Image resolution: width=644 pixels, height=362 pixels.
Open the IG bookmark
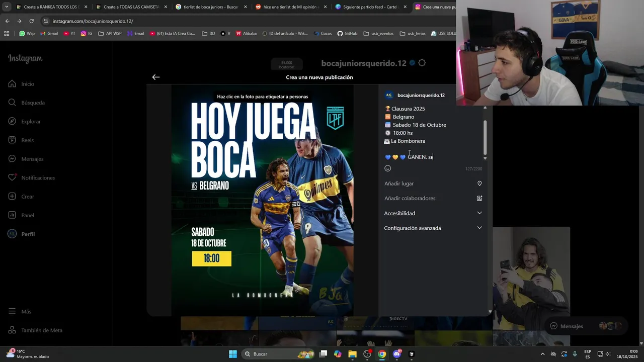pyautogui.click(x=87, y=34)
